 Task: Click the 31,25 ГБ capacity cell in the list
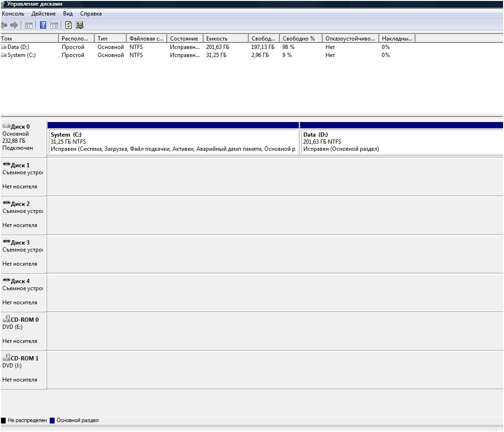tap(216, 55)
